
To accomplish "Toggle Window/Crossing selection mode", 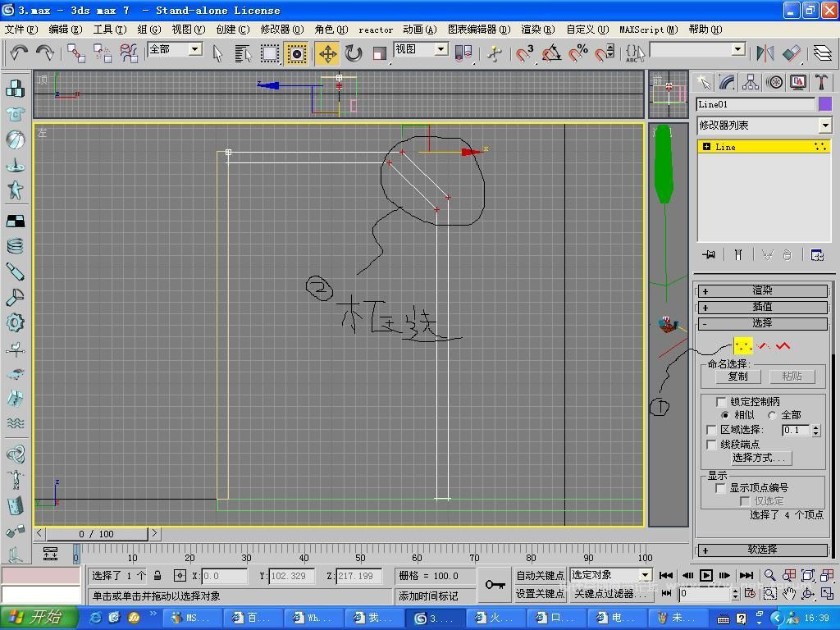I will [x=296, y=53].
